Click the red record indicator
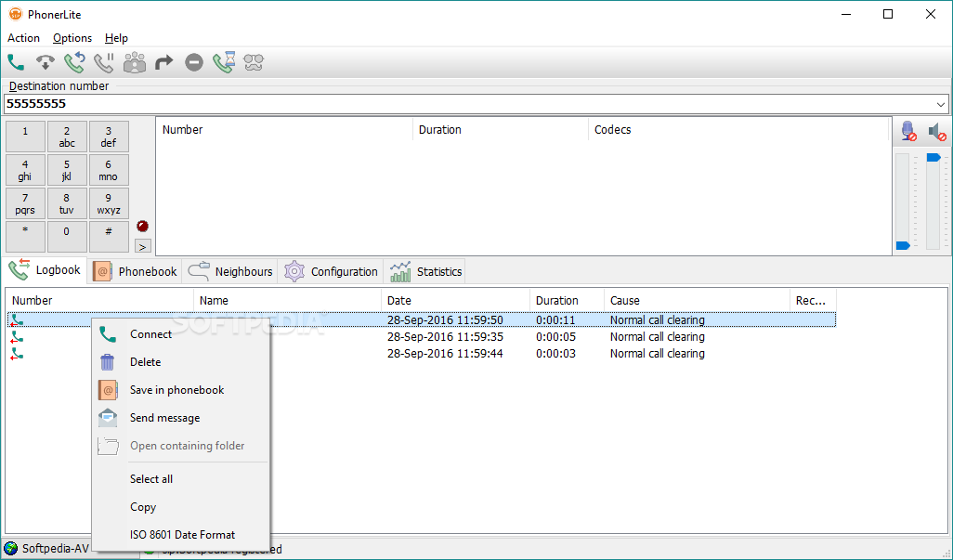Viewport: 953px width, 560px height. [142, 227]
